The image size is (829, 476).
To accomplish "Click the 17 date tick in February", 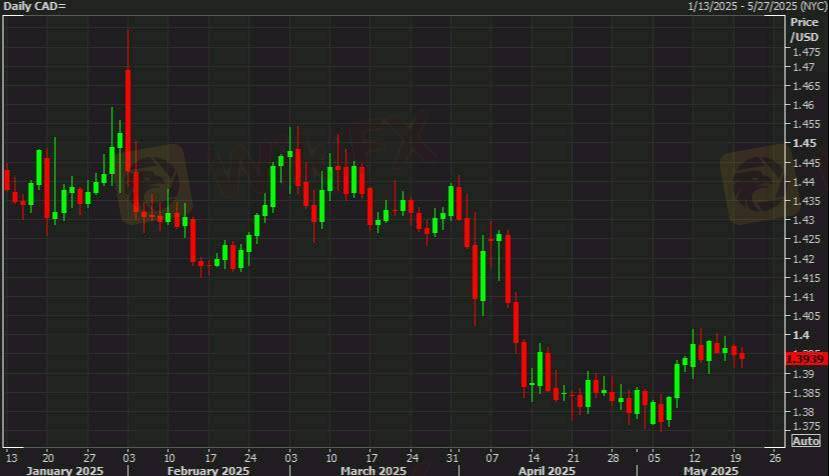I will 210,457.
